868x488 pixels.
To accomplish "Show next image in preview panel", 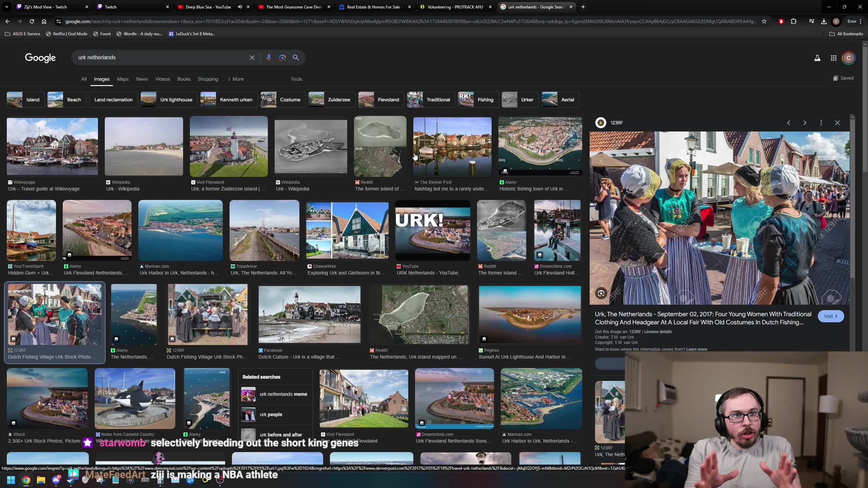I will click(x=805, y=123).
